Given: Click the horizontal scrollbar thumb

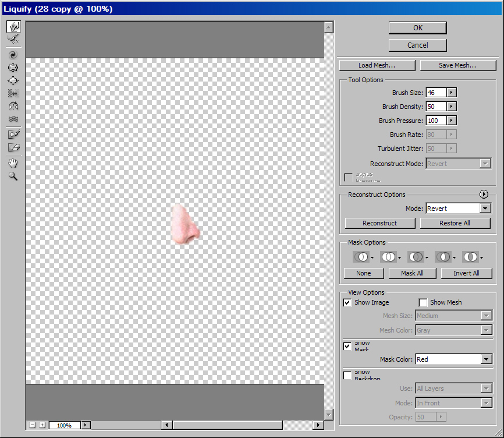Looking at the screenshot, I should point(228,425).
